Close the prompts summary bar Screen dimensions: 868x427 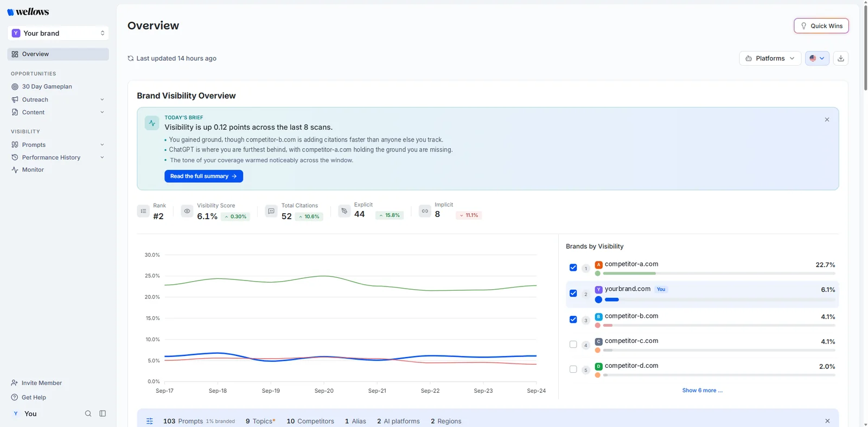[x=827, y=421]
